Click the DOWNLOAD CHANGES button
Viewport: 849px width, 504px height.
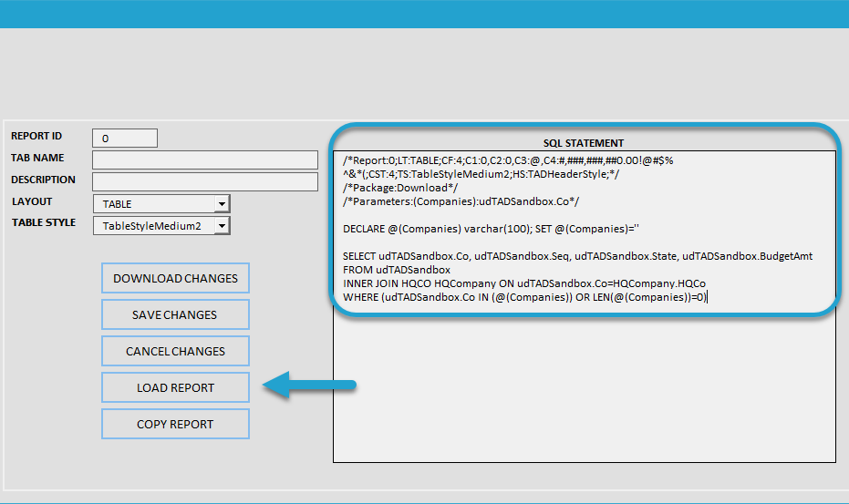(x=175, y=278)
